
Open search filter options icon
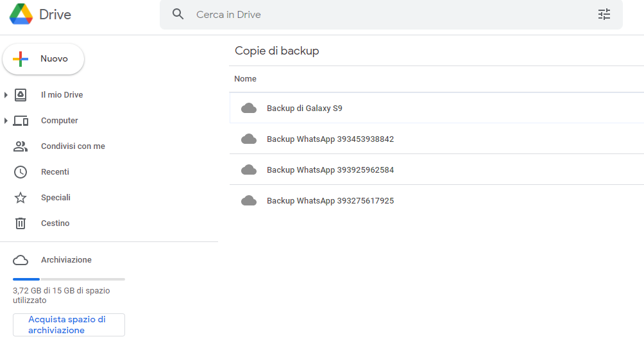click(604, 14)
